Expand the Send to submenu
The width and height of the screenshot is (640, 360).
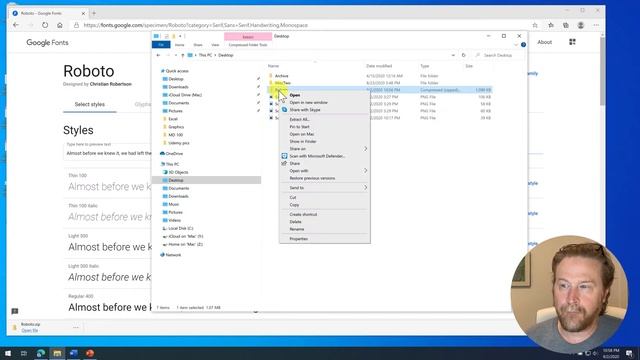pos(325,188)
